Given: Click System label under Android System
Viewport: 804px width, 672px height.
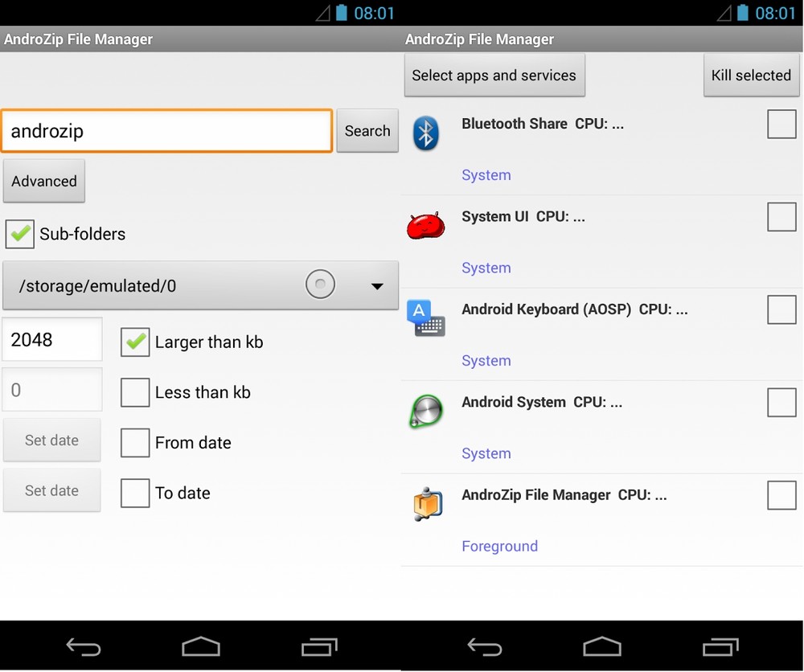Looking at the screenshot, I should 486,453.
